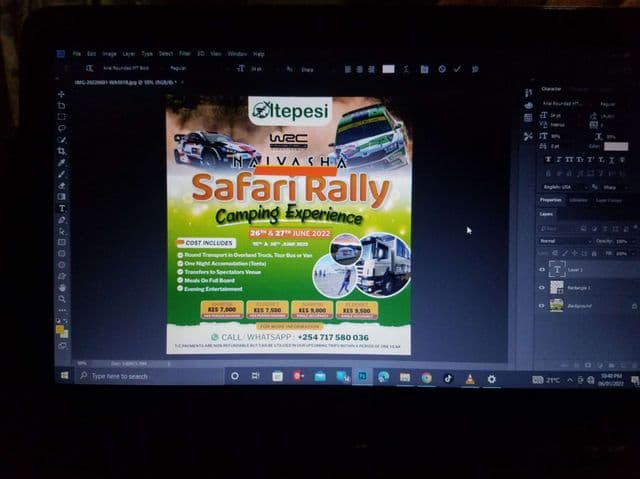Toggle Underline in Character panel
The height and width of the screenshot is (479, 640).
click(x=611, y=160)
